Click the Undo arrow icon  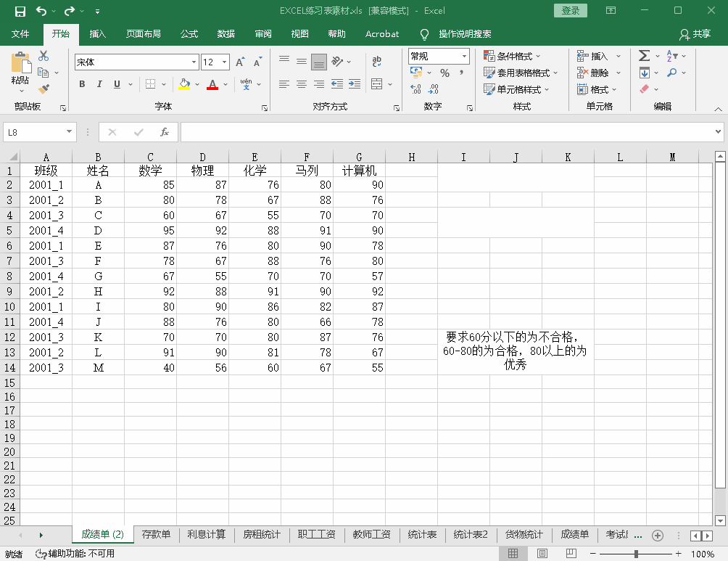pos(41,11)
